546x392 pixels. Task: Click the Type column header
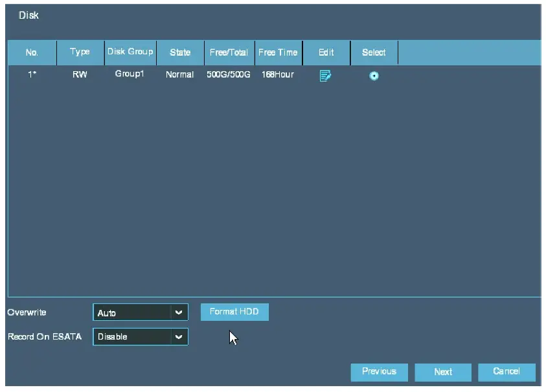click(x=80, y=52)
